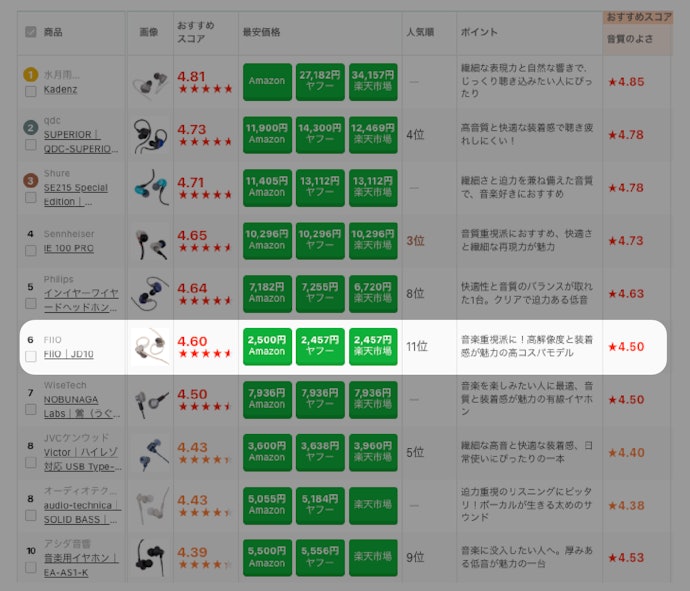Open 11,900円 Amazon offer for qdc SUPERIOR

[x=267, y=135]
